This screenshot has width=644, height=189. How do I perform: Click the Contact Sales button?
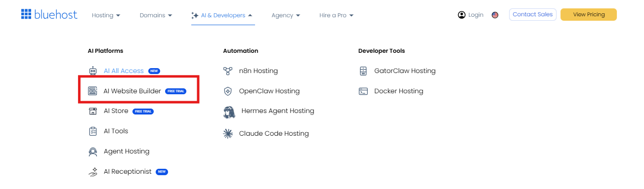tap(533, 15)
